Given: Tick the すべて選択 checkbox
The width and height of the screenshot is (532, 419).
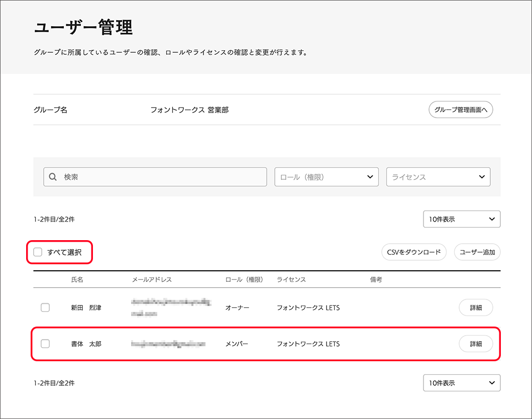Looking at the screenshot, I should pos(38,252).
